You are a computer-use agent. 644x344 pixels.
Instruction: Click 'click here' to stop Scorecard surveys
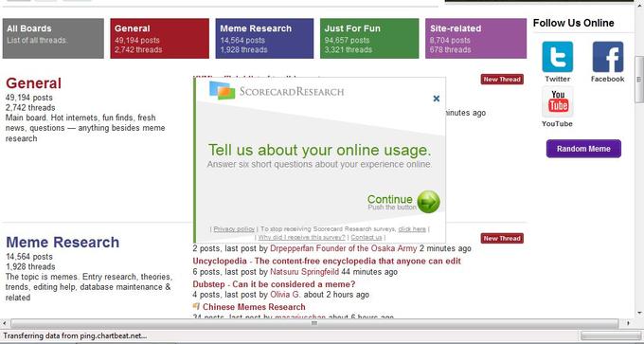412,229
